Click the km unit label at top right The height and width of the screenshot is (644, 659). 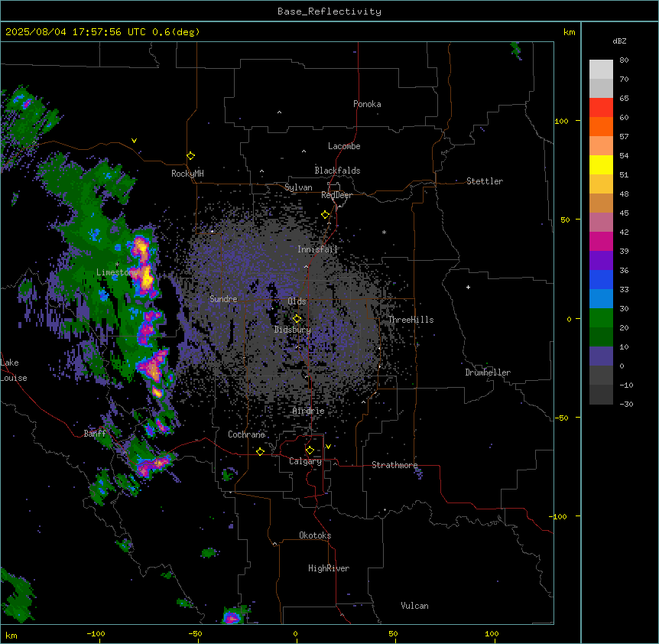coord(570,32)
